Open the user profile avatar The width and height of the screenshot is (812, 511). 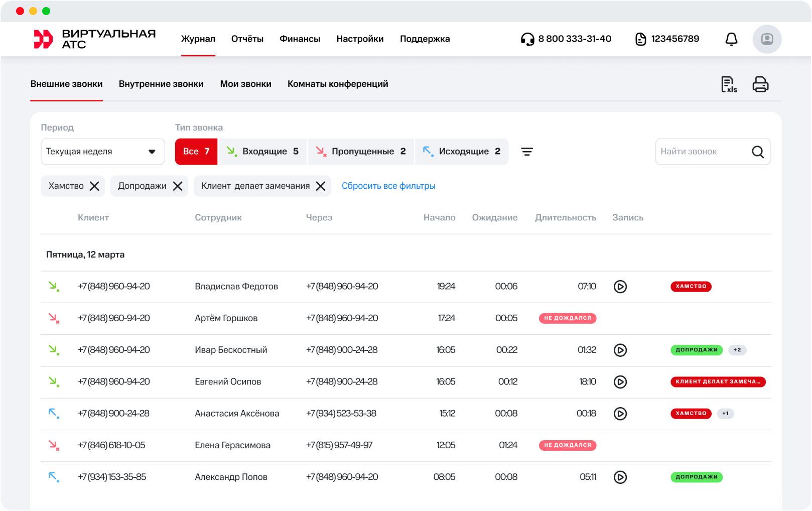[767, 39]
